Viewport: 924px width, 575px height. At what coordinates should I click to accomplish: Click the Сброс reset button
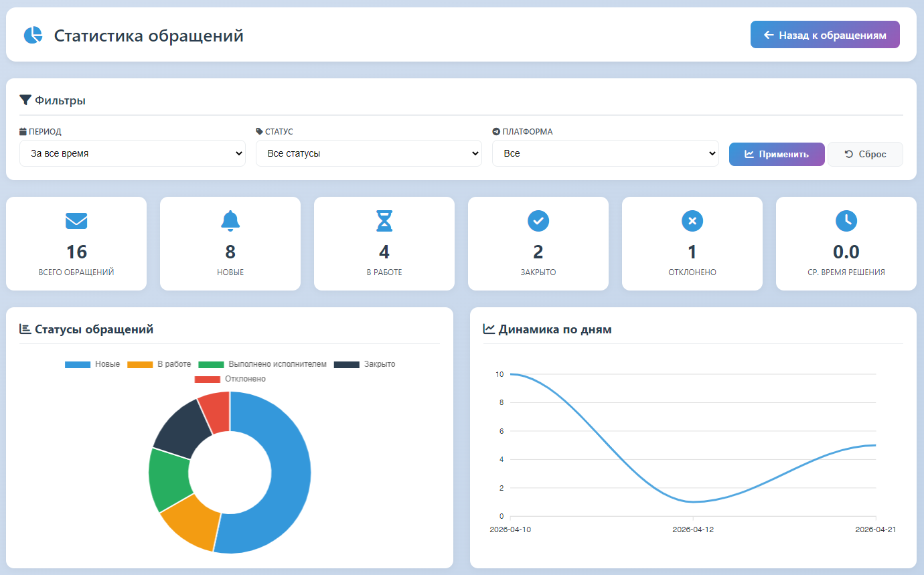click(865, 154)
